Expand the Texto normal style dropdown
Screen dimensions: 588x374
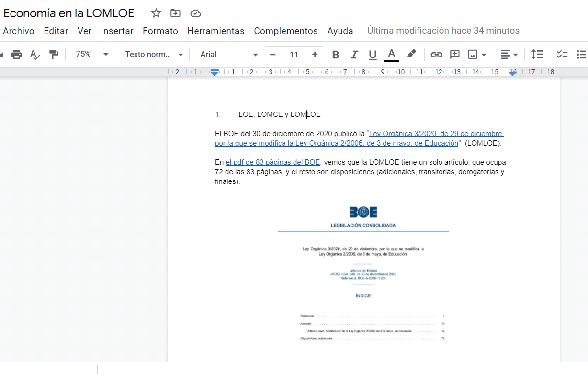pyautogui.click(x=154, y=55)
